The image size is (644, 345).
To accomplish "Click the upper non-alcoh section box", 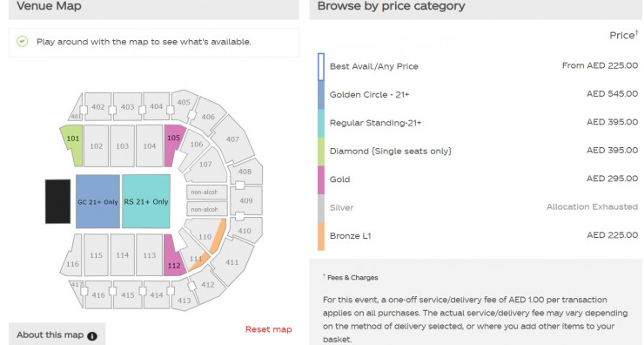I will click(x=206, y=192).
